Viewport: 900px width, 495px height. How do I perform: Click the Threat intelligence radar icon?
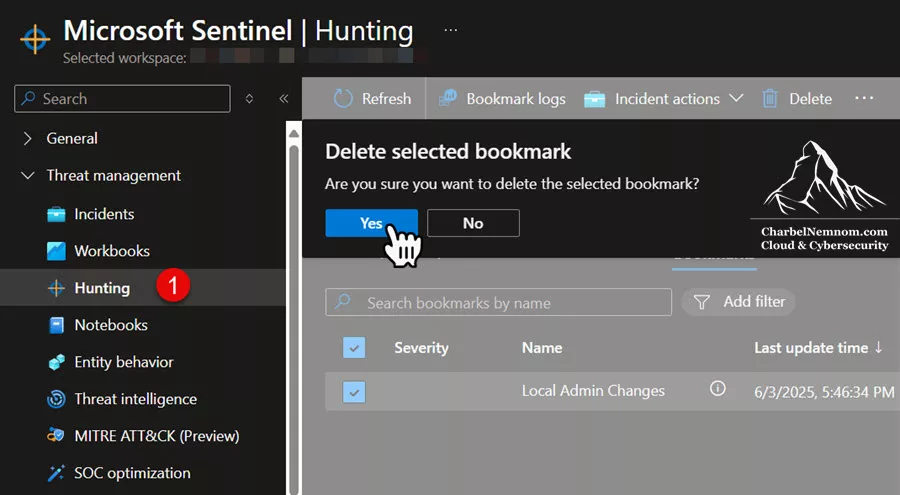click(x=56, y=399)
